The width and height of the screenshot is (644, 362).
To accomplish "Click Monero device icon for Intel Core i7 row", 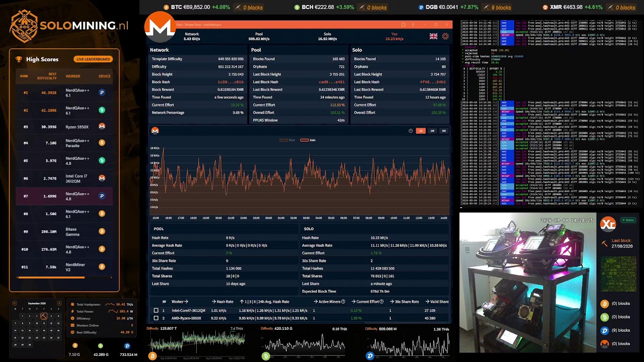I will coord(102,178).
